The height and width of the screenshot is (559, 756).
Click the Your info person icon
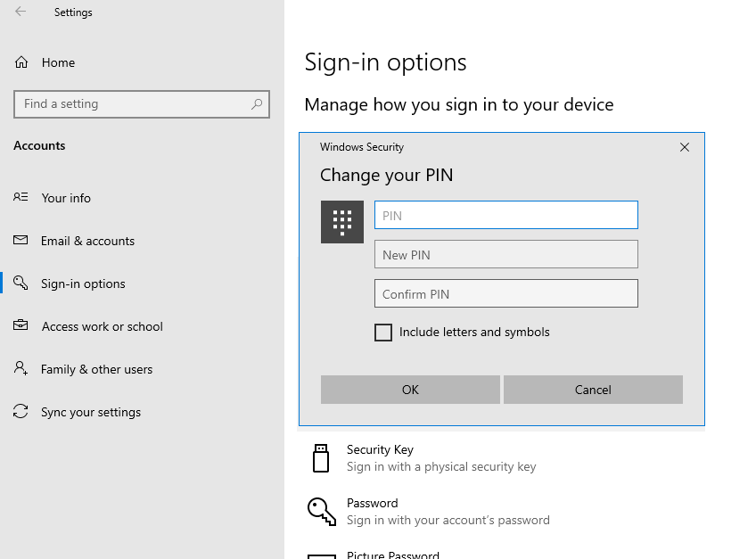pyautogui.click(x=21, y=198)
